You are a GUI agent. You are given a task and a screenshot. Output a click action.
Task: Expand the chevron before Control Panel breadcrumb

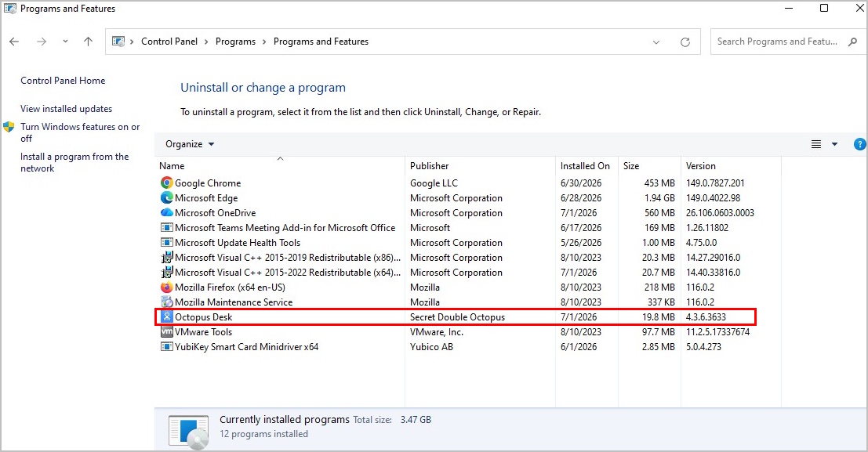coord(132,42)
